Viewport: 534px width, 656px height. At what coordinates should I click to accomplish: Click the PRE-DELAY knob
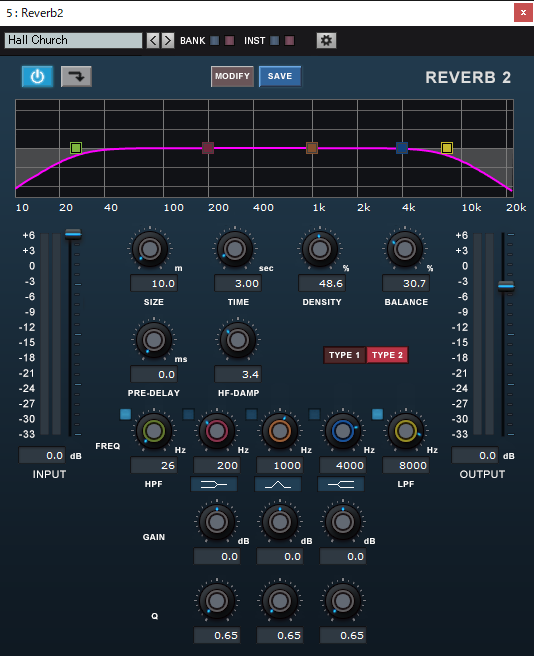[x=154, y=340]
